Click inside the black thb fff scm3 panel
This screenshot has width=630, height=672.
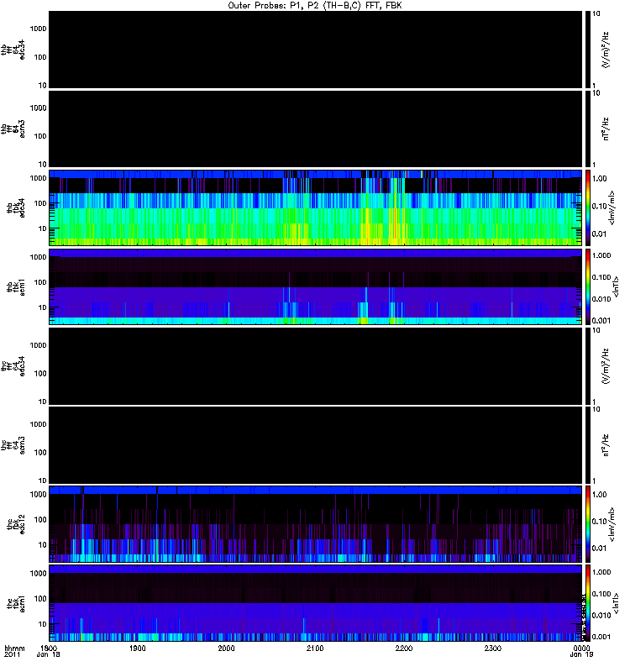click(x=315, y=129)
